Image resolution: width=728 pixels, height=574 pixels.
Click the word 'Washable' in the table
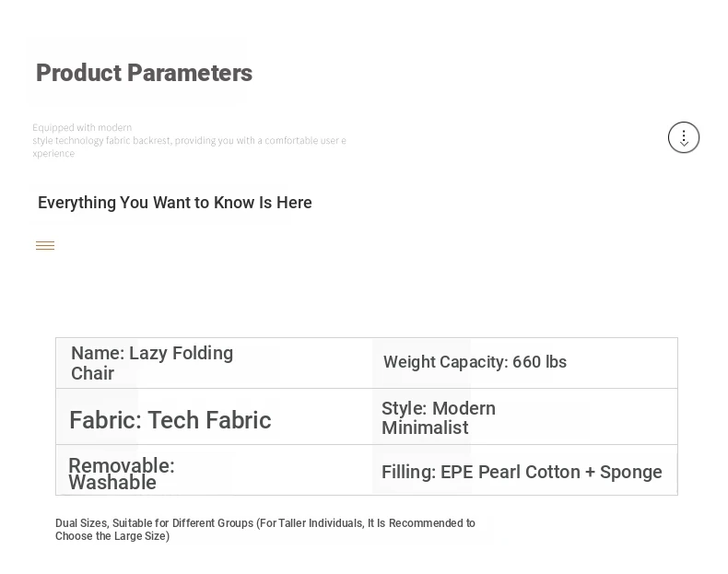coord(112,483)
